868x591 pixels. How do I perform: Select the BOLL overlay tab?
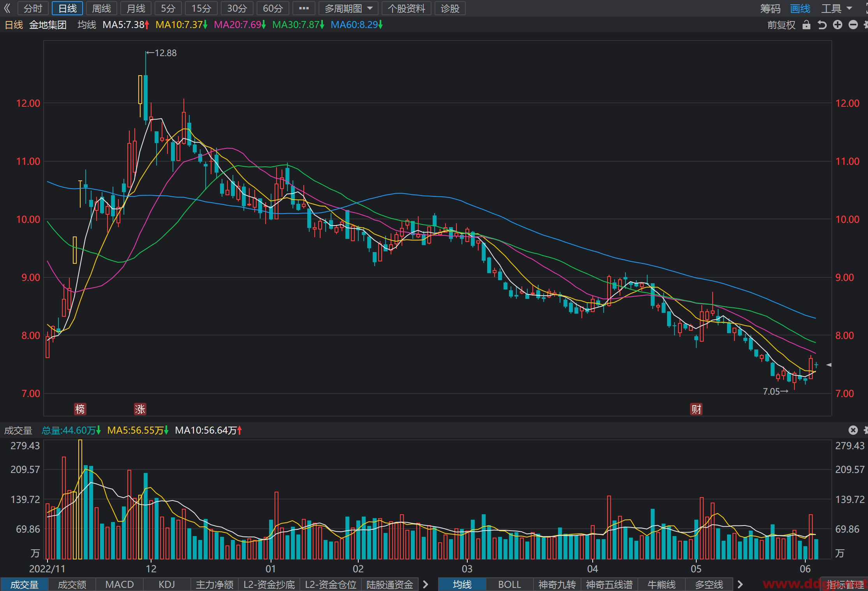[x=510, y=584]
